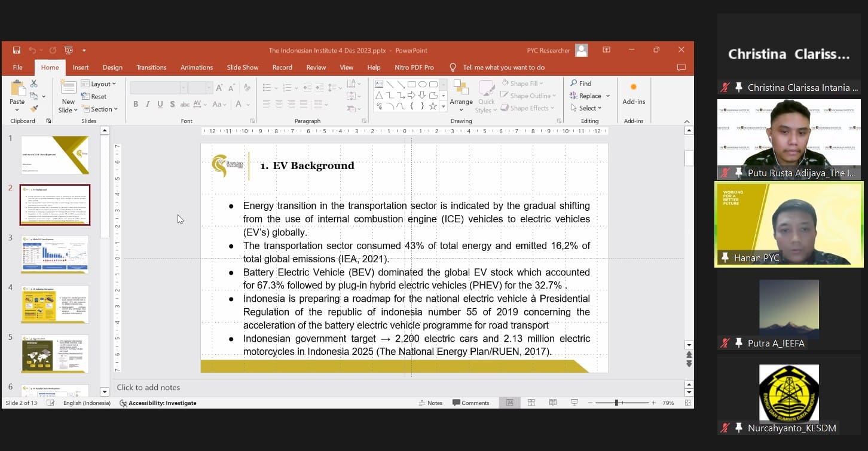The width and height of the screenshot is (868, 451).
Task: Pick the star shape in shapes gallery
Action: click(x=433, y=106)
